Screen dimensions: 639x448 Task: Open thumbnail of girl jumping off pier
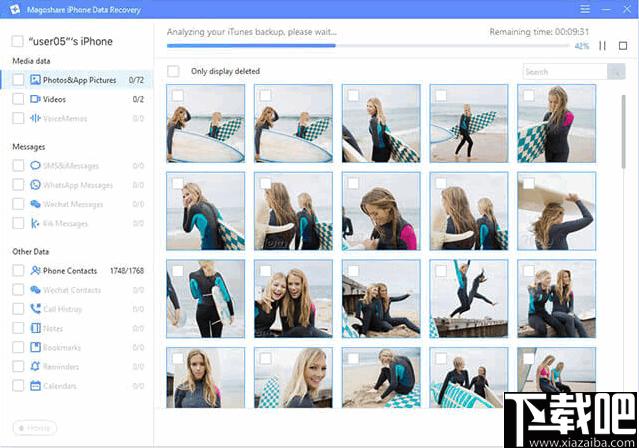click(x=469, y=299)
